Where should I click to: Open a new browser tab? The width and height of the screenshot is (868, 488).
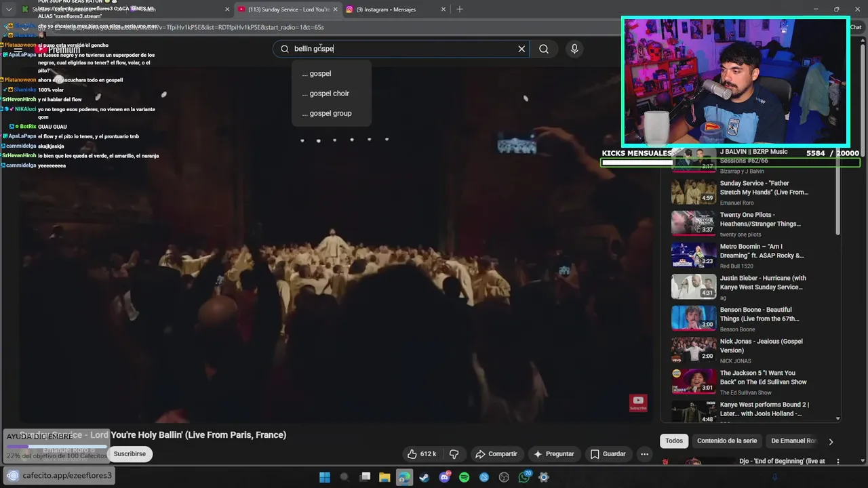tap(459, 9)
